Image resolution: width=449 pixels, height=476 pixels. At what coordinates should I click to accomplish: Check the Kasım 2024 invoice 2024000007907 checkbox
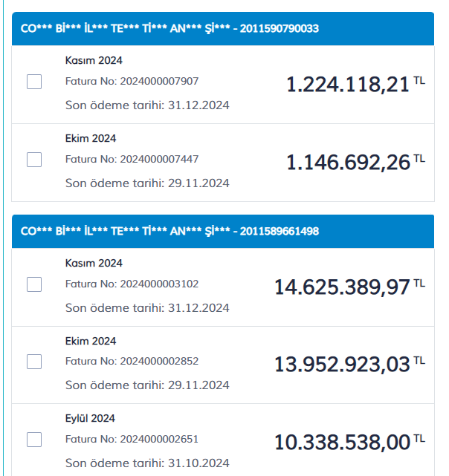pyautogui.click(x=34, y=82)
